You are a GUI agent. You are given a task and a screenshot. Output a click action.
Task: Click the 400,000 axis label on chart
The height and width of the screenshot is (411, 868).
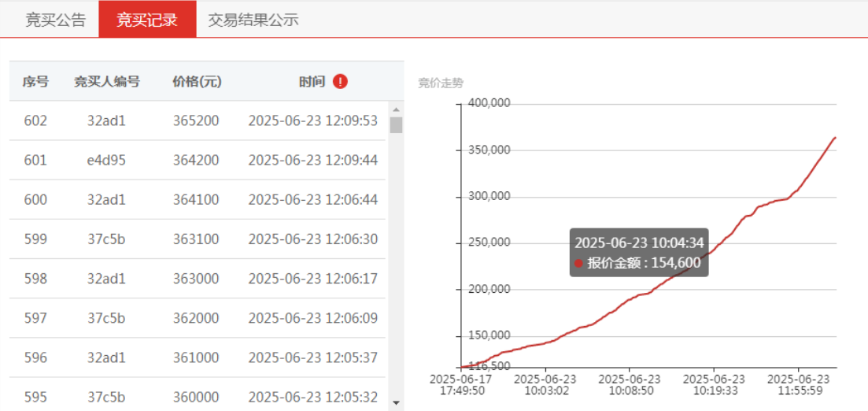coord(489,103)
